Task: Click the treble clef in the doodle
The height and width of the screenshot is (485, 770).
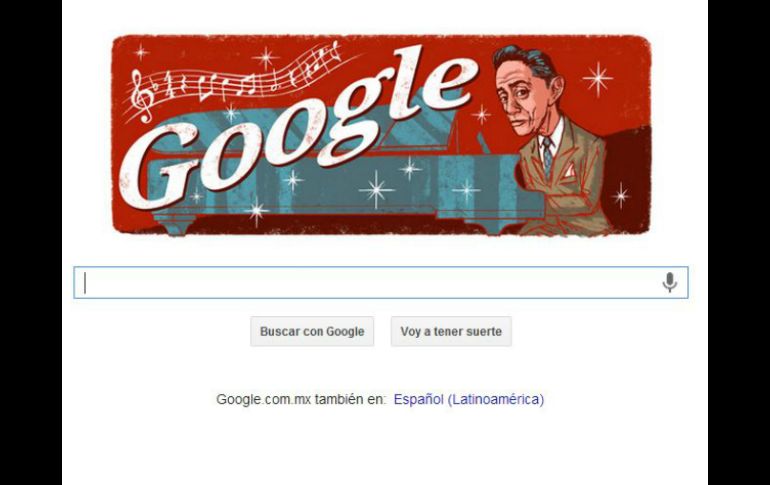Action: click(x=143, y=96)
